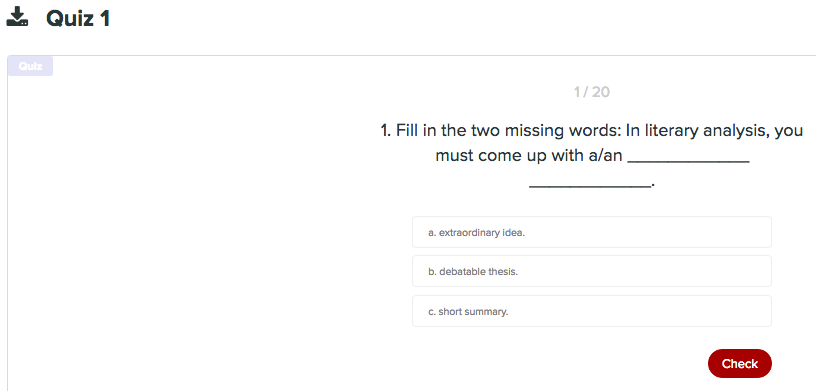Click the second blank line ending with period
The width and height of the screenshot is (816, 391).
click(592, 185)
